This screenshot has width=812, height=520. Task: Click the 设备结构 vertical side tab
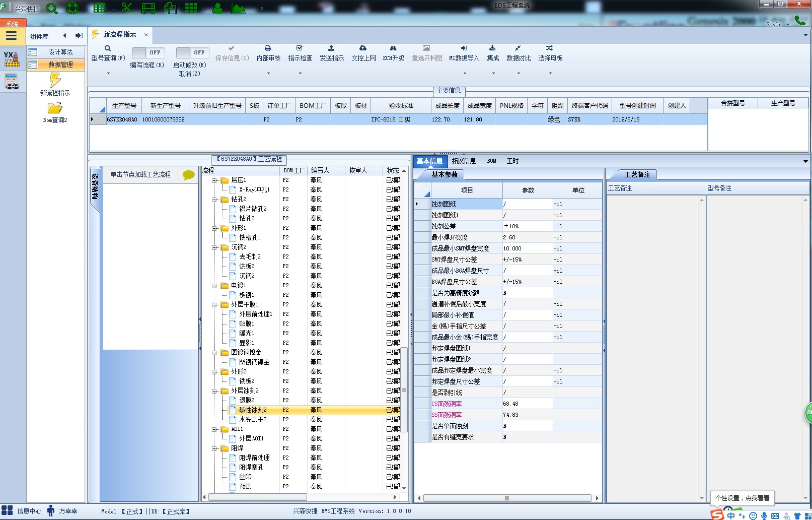(x=95, y=188)
